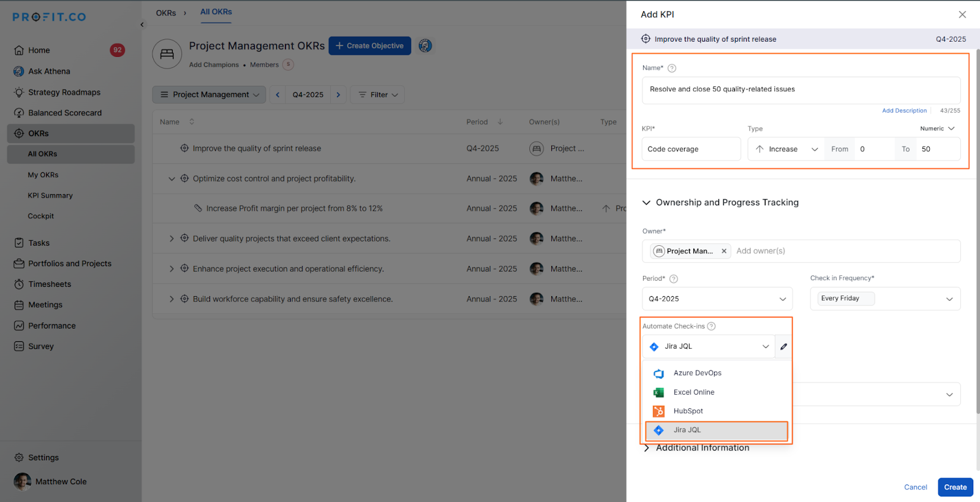Image resolution: width=980 pixels, height=502 pixels.
Task: Open My OKRs submenu item
Action: click(x=43, y=175)
